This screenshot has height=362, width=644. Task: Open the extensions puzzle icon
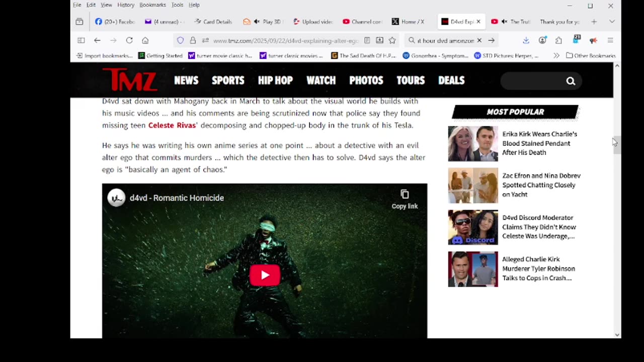pyautogui.click(x=558, y=40)
